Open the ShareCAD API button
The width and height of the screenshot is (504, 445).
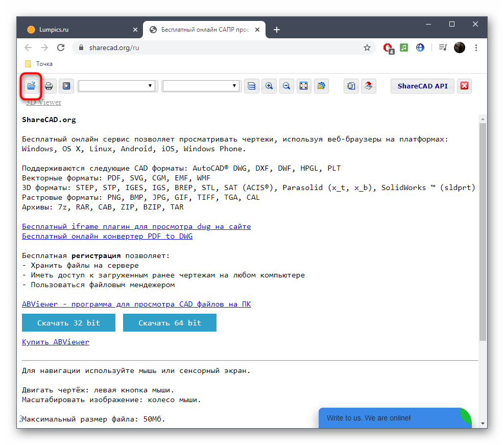point(422,86)
